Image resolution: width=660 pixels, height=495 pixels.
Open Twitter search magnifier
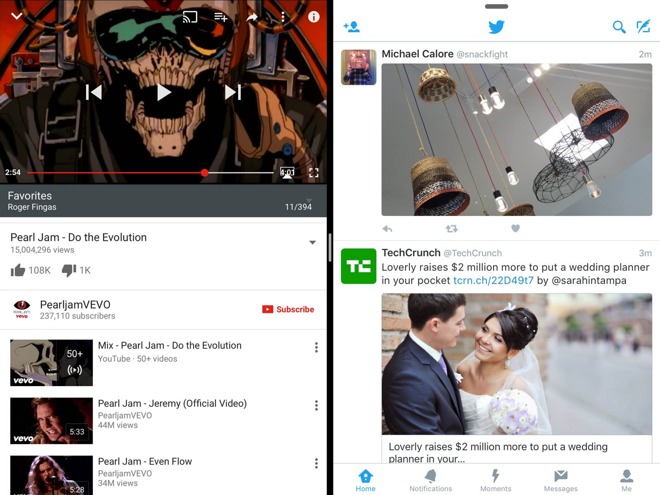619,27
